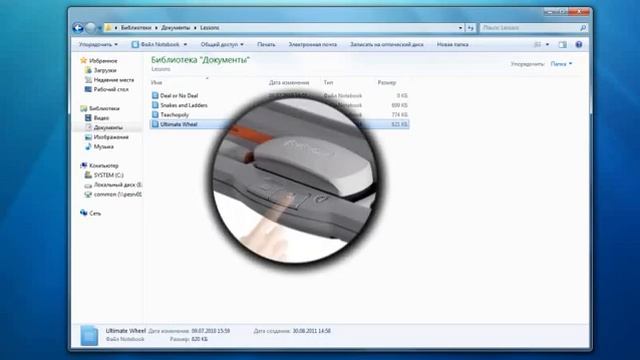Select the file name Ultimate Wheel
This screenshot has height=360, width=640.
coord(178,124)
